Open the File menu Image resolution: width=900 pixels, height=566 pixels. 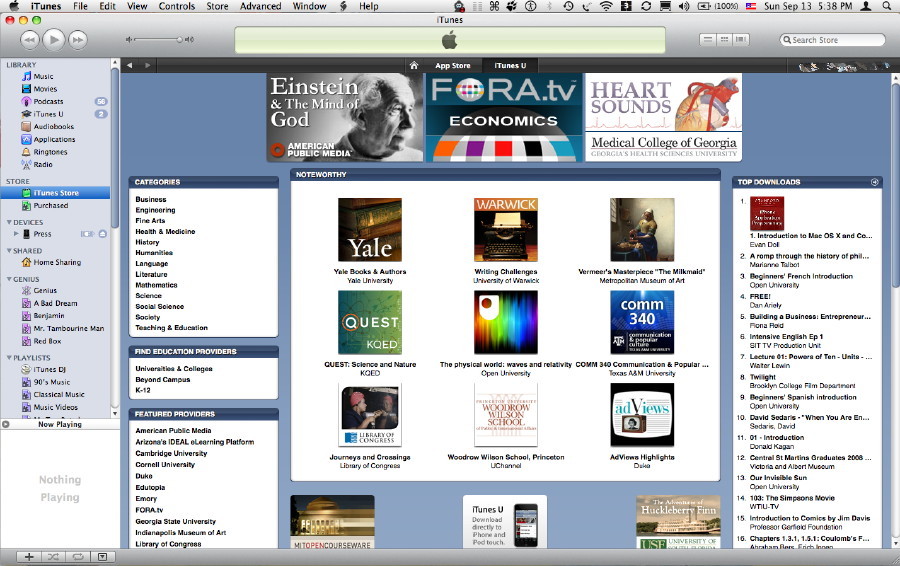(x=80, y=6)
